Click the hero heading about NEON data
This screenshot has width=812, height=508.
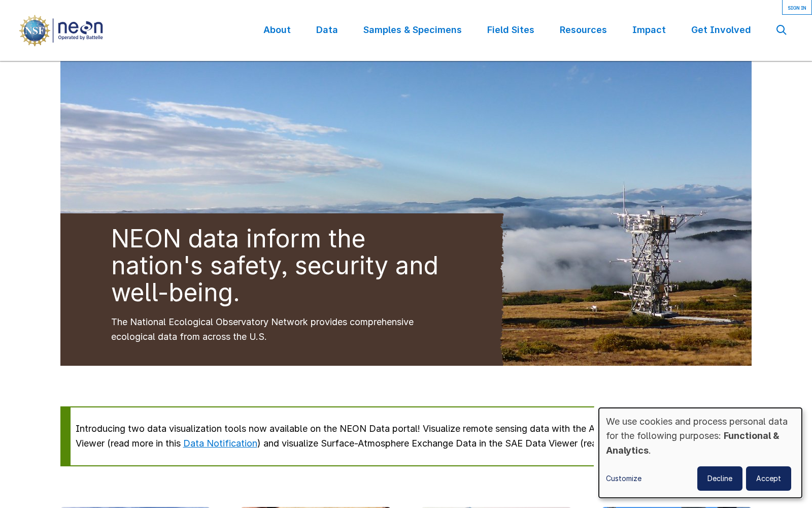[x=275, y=266]
